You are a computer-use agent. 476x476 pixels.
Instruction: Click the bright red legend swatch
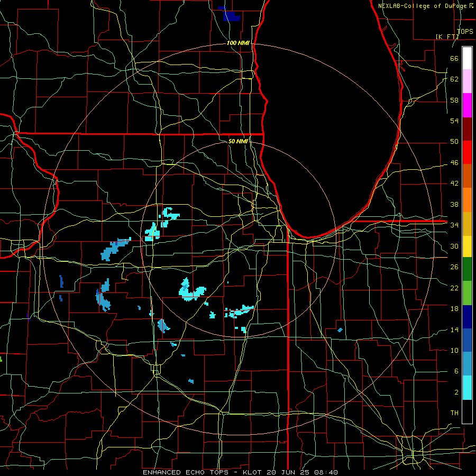tap(467, 152)
